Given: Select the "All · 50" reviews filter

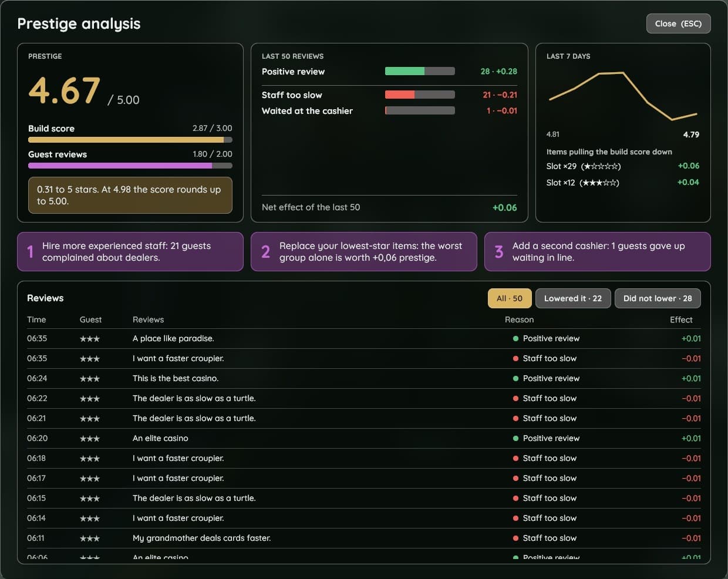Looking at the screenshot, I should tap(510, 298).
